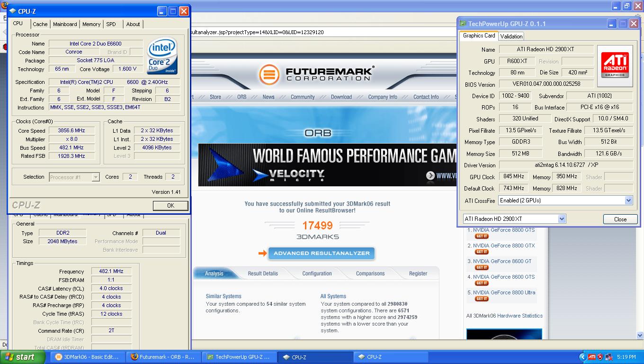Click GET IT under NVIDIA GeForce 8600 GT
644x364 pixels.
pos(482,267)
